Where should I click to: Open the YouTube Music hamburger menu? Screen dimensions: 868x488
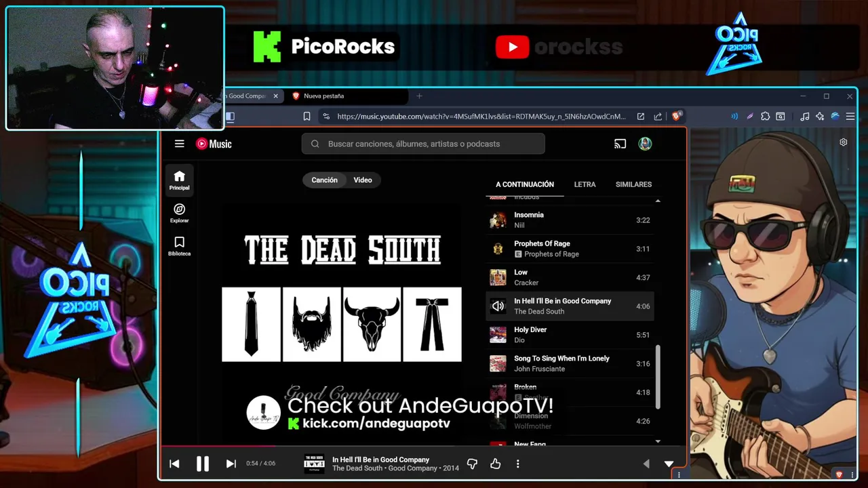point(179,144)
